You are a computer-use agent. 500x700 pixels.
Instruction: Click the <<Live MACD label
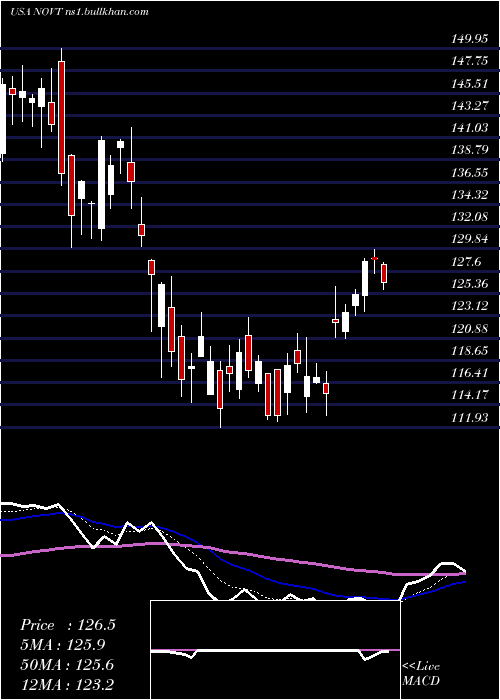[x=421, y=674]
